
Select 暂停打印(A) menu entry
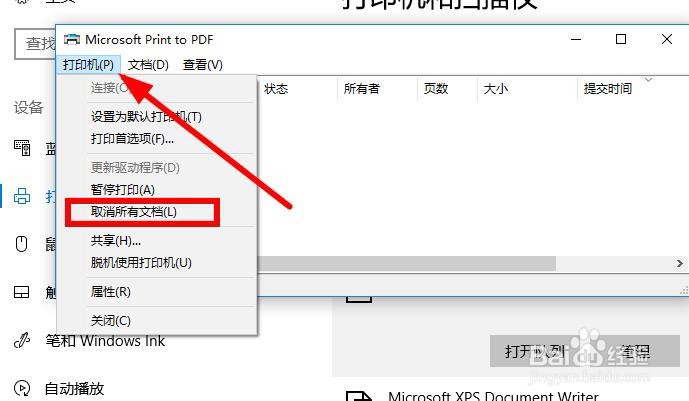[x=123, y=190]
